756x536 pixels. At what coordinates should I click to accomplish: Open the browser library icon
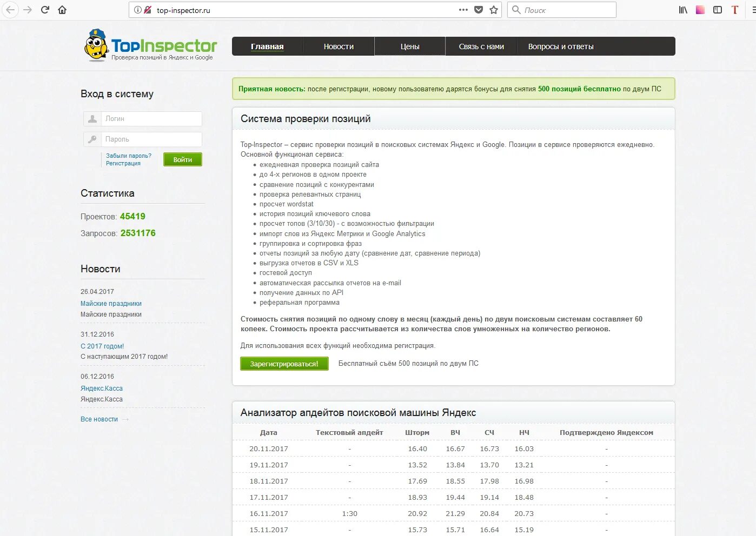click(x=683, y=10)
